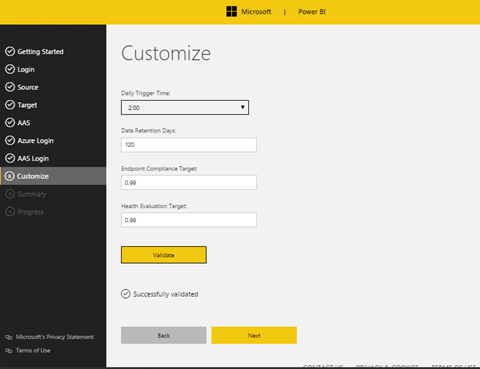The height and width of the screenshot is (369, 480).
Task: Click link icon beside Privacy Statement
Action: pyautogui.click(x=9, y=337)
